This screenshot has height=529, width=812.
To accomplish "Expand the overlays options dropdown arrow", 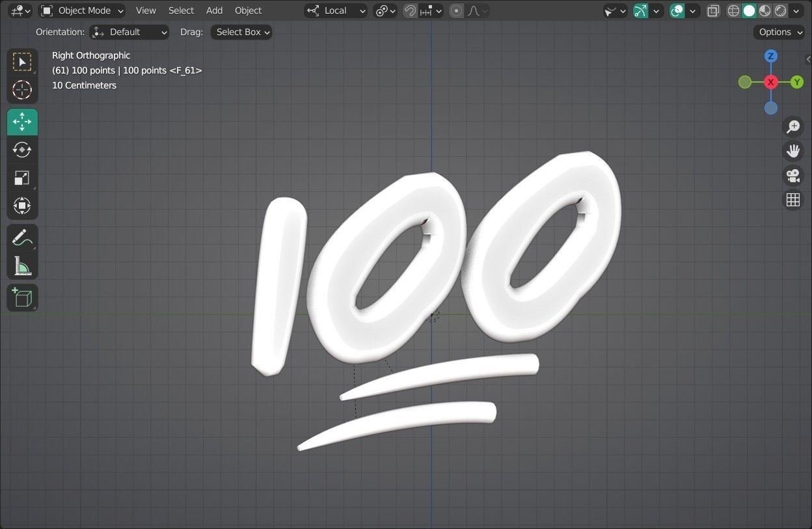I will (x=693, y=10).
